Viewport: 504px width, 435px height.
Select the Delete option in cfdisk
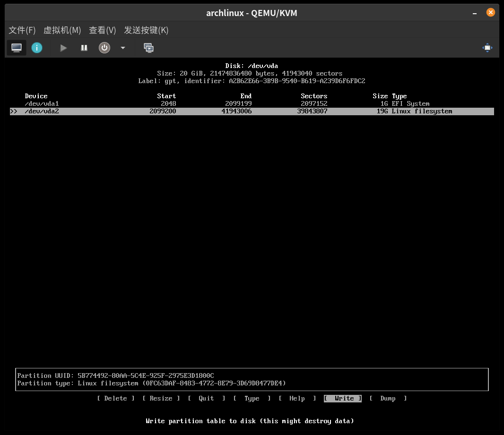click(116, 399)
